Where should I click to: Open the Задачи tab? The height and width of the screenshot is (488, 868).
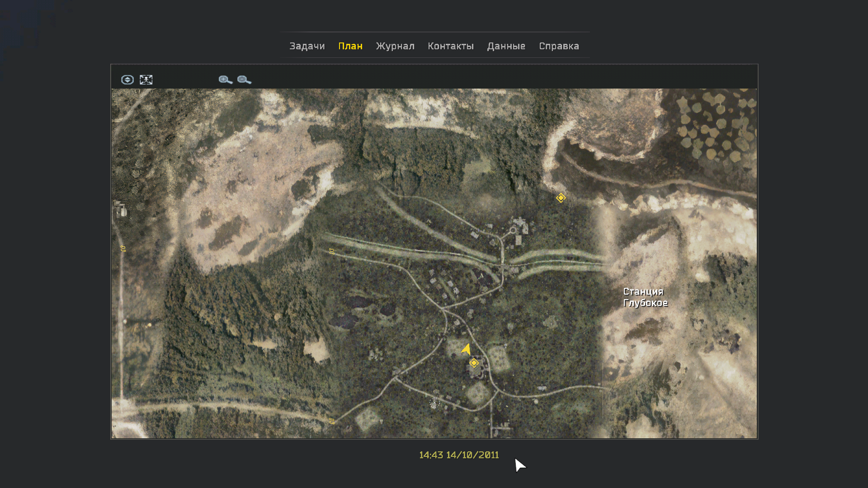pyautogui.click(x=307, y=46)
